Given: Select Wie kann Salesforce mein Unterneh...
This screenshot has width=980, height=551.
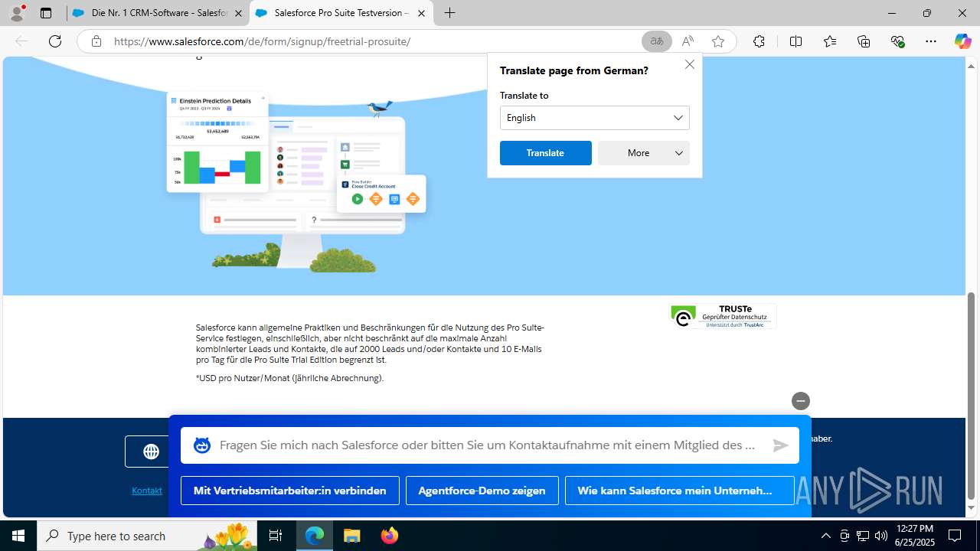Looking at the screenshot, I should click(x=680, y=491).
